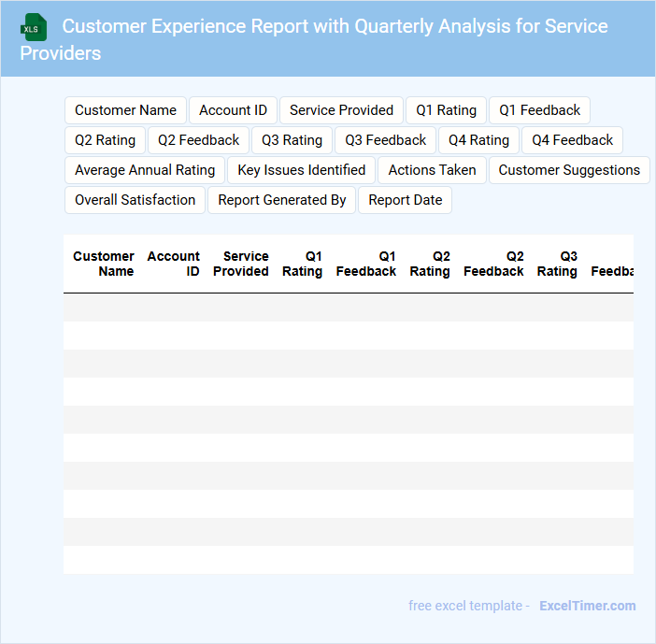Screen dimensions: 656x644
Task: Select the Customer Suggestions tag
Action: [x=568, y=170]
